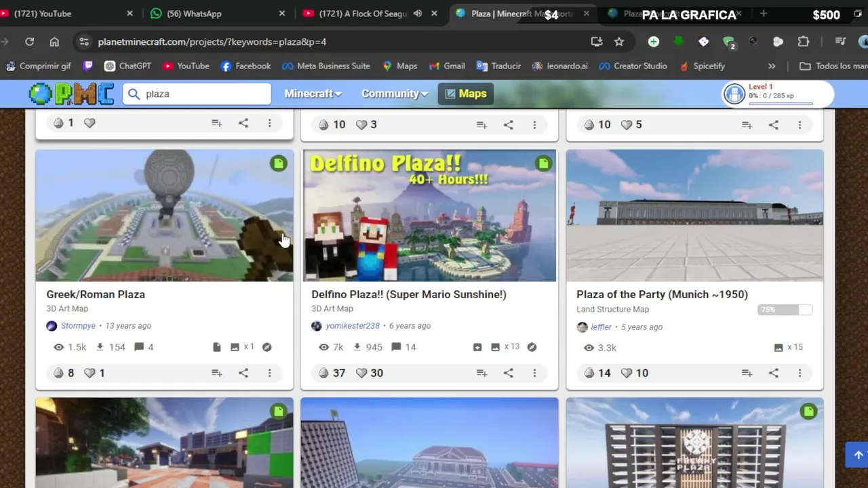
Task: Add Delfino Plaza to a collection
Action: 481,373
